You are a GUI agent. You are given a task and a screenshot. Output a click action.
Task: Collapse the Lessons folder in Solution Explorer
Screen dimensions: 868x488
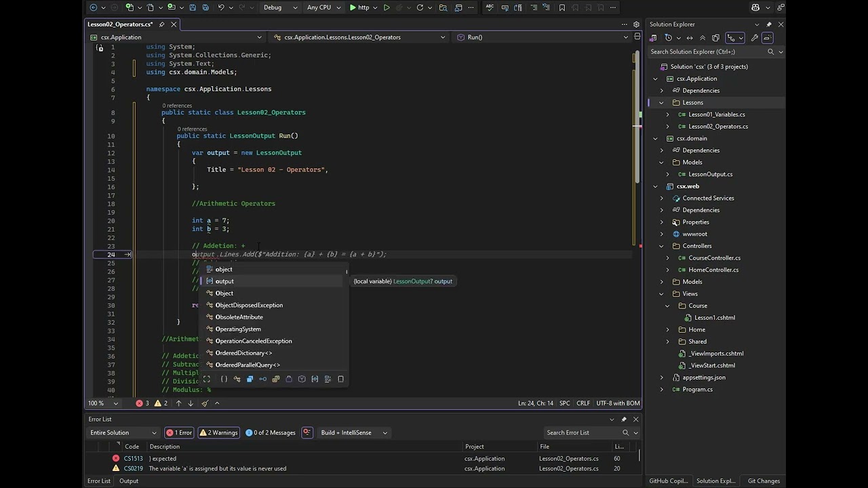661,102
